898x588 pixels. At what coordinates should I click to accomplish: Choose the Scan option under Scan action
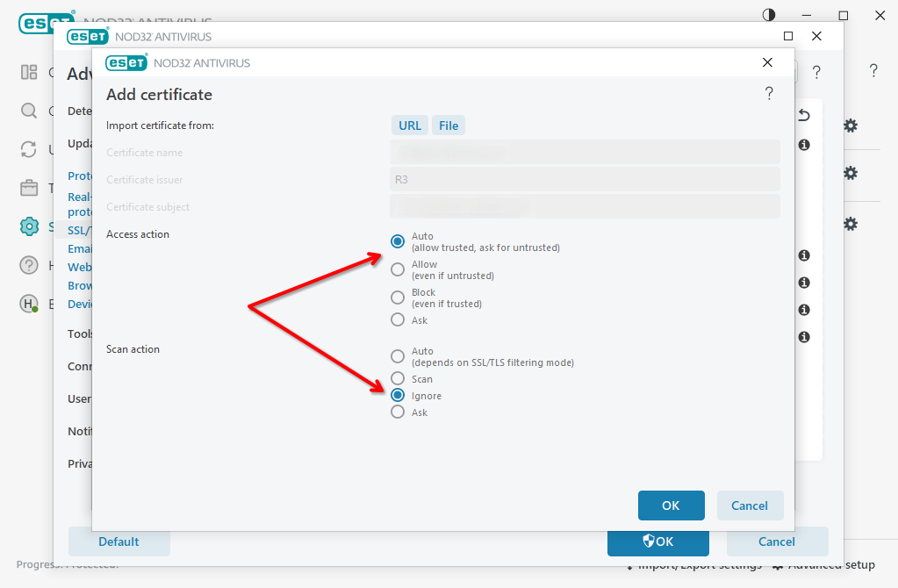point(398,378)
